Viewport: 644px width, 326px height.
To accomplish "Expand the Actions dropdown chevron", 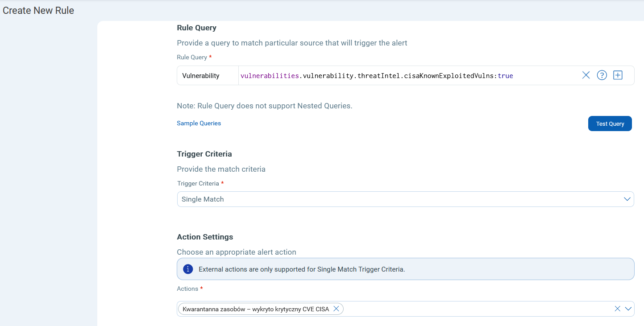I will pos(628,309).
